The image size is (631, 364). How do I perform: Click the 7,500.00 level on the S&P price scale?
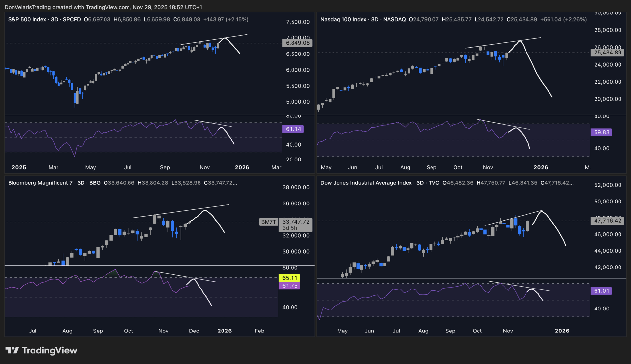coord(297,22)
